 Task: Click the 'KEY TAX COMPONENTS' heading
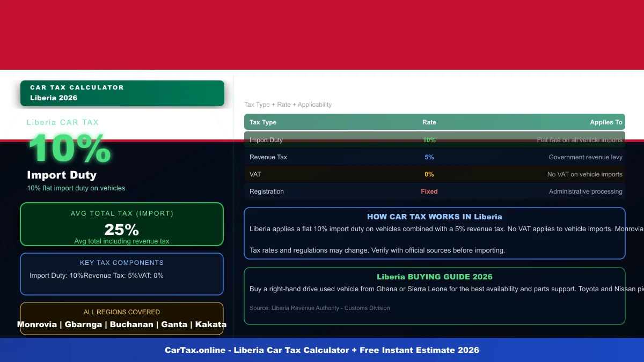(122, 263)
